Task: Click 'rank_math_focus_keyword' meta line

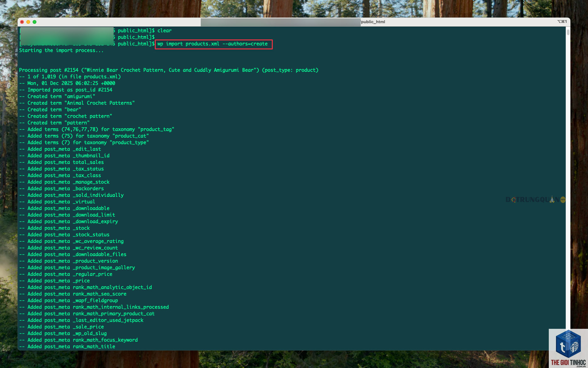Action: tap(78, 340)
